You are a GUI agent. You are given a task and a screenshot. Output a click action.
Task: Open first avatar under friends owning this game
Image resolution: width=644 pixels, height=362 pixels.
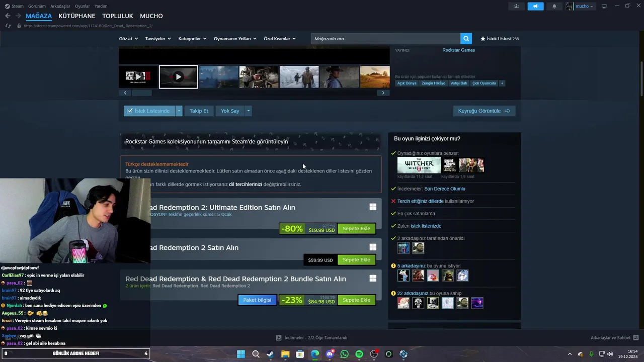pos(404,303)
